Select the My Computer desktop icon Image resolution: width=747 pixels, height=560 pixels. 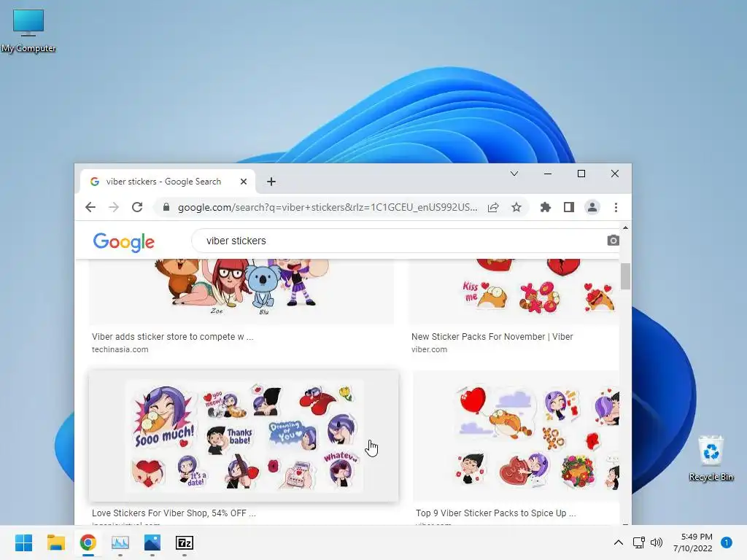coord(28,31)
